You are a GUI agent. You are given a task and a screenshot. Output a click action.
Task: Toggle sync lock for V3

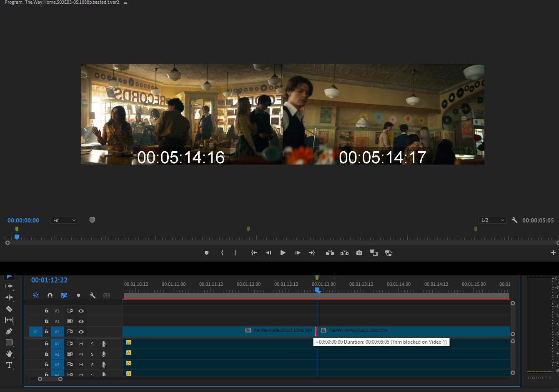coord(70,311)
